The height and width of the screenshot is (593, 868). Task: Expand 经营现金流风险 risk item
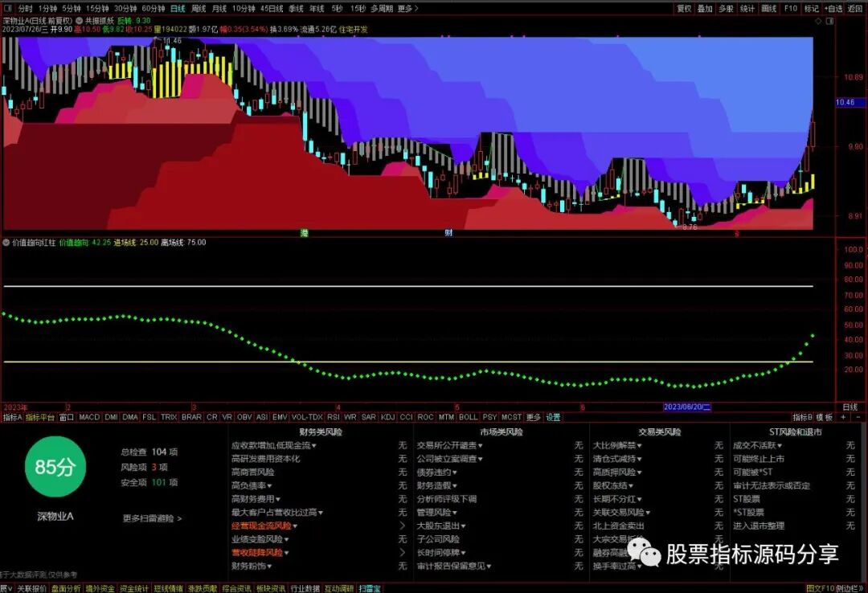coord(264,526)
